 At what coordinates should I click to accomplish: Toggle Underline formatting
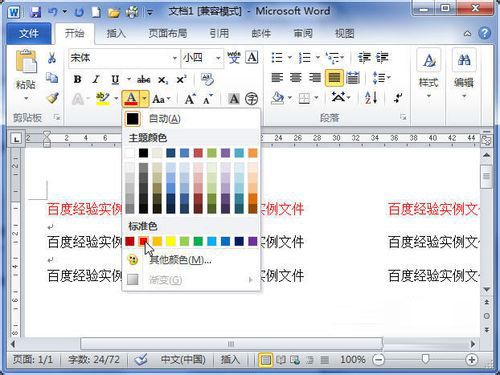point(115,80)
